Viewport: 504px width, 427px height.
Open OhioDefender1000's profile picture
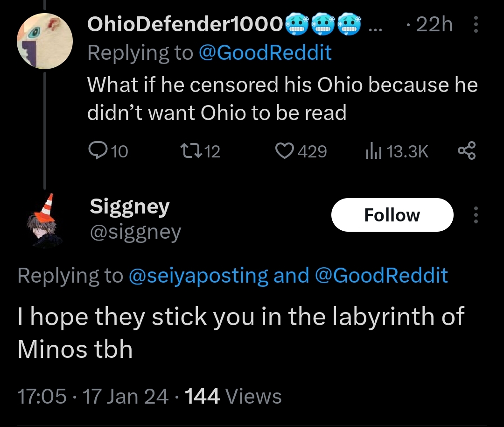pyautogui.click(x=45, y=41)
